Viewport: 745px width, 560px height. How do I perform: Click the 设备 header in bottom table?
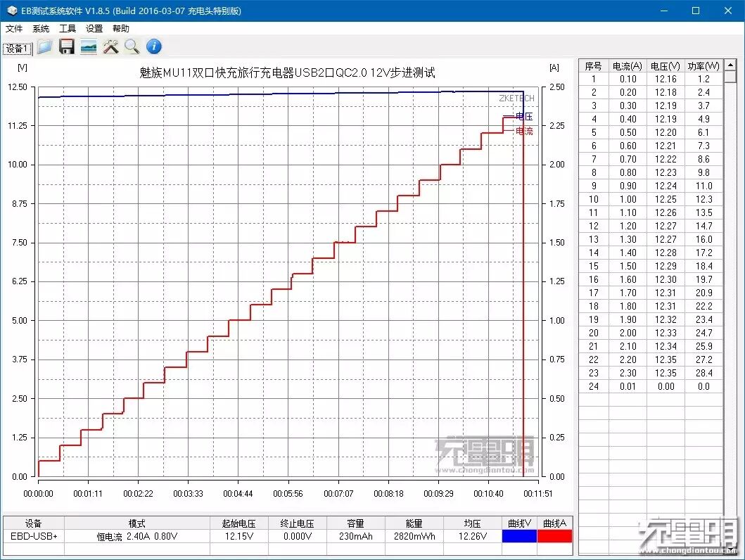pos(33,523)
